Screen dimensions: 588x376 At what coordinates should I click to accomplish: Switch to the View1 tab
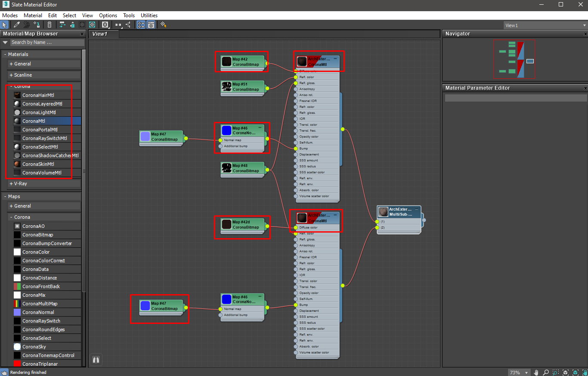[x=99, y=34]
